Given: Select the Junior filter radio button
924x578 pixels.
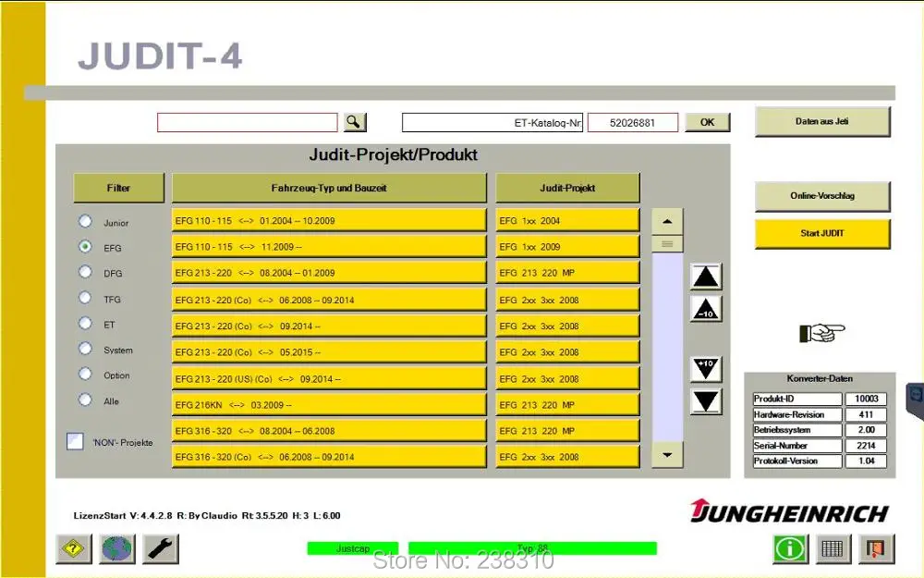Looking at the screenshot, I should [85, 221].
